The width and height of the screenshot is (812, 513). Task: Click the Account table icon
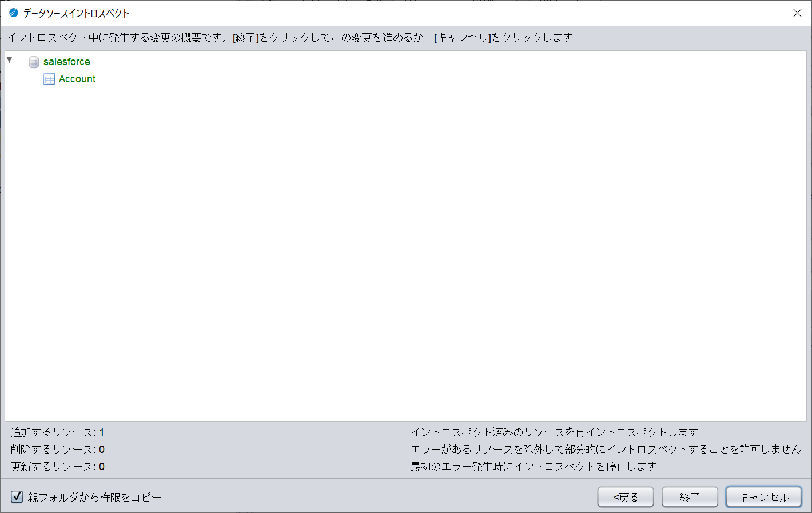point(50,79)
